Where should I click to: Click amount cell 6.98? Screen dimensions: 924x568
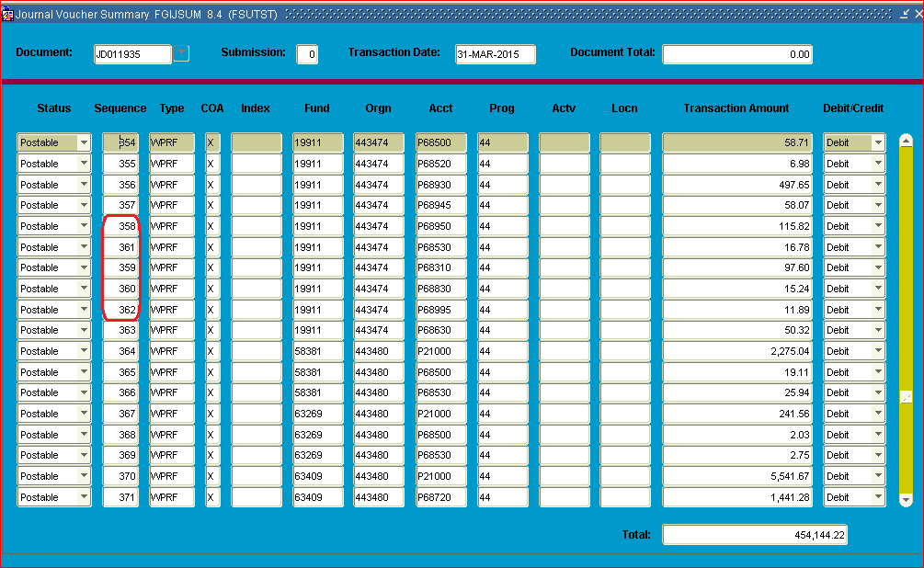[737, 164]
